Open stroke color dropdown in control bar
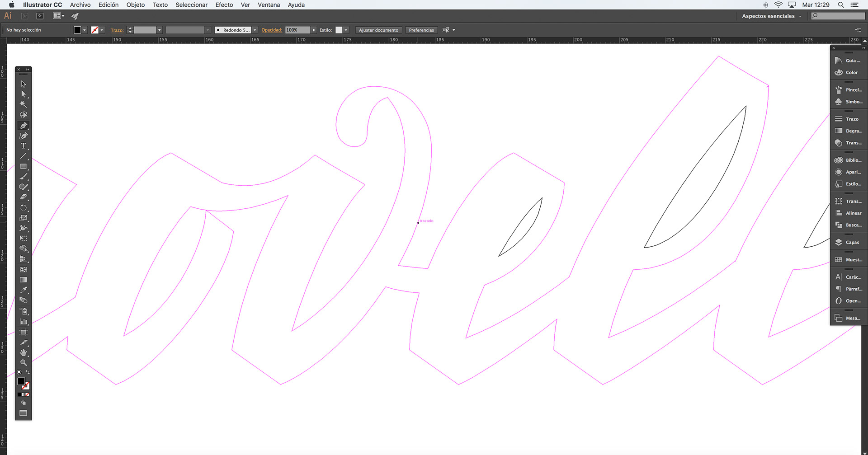This screenshot has height=455, width=868. point(102,30)
